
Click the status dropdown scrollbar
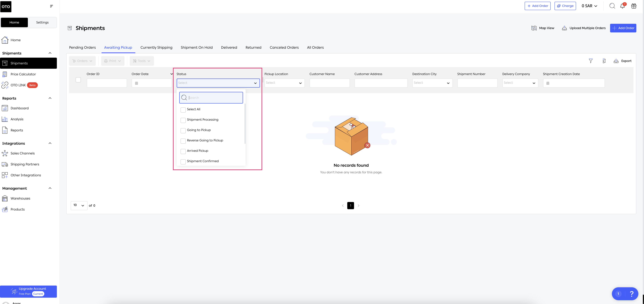point(245,124)
